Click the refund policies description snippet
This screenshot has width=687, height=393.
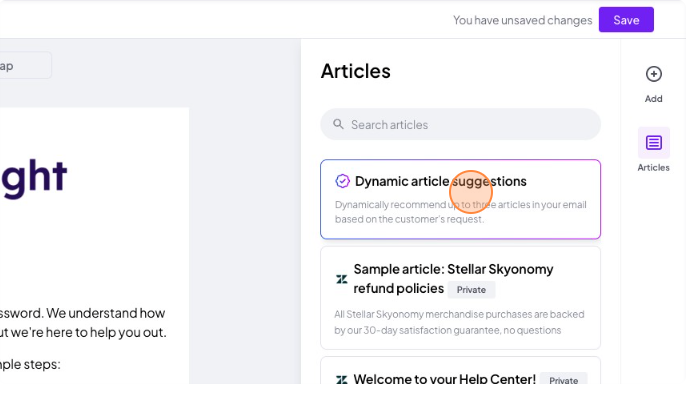coord(459,322)
